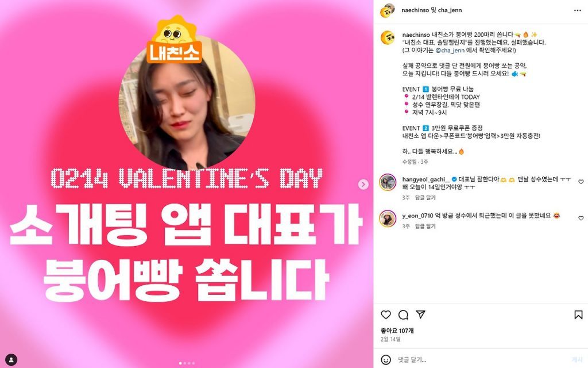This screenshot has height=368, width=588.
Task: Select second carousel dot indicator
Action: pos(185,363)
